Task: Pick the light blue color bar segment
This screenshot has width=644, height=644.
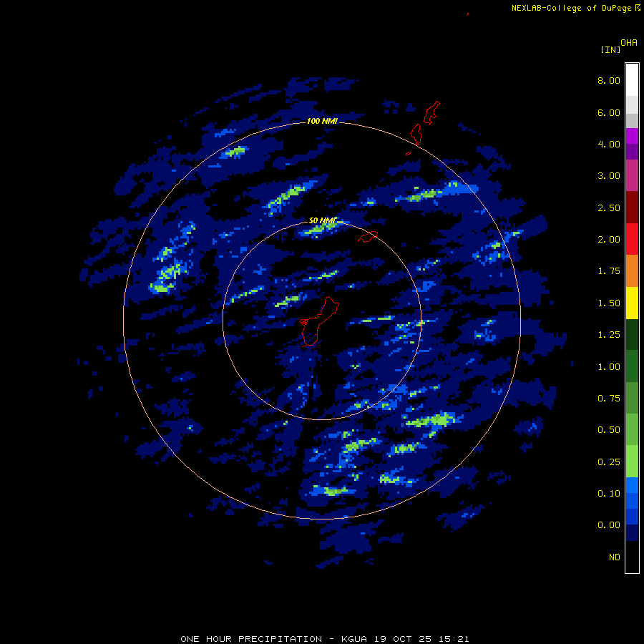Action: pyautogui.click(x=632, y=485)
